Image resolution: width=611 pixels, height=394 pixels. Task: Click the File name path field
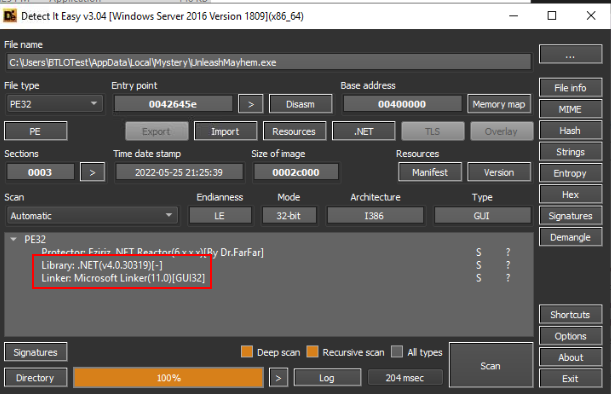coord(269,62)
